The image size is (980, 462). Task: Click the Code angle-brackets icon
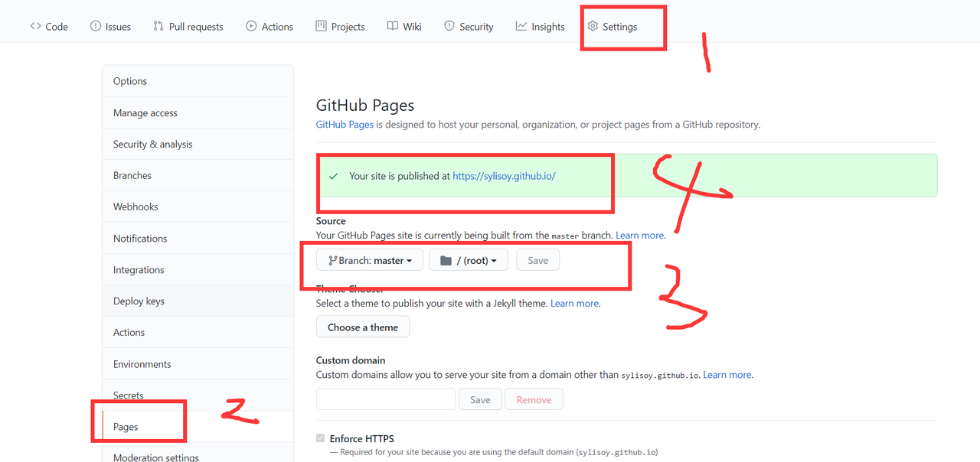(36, 26)
